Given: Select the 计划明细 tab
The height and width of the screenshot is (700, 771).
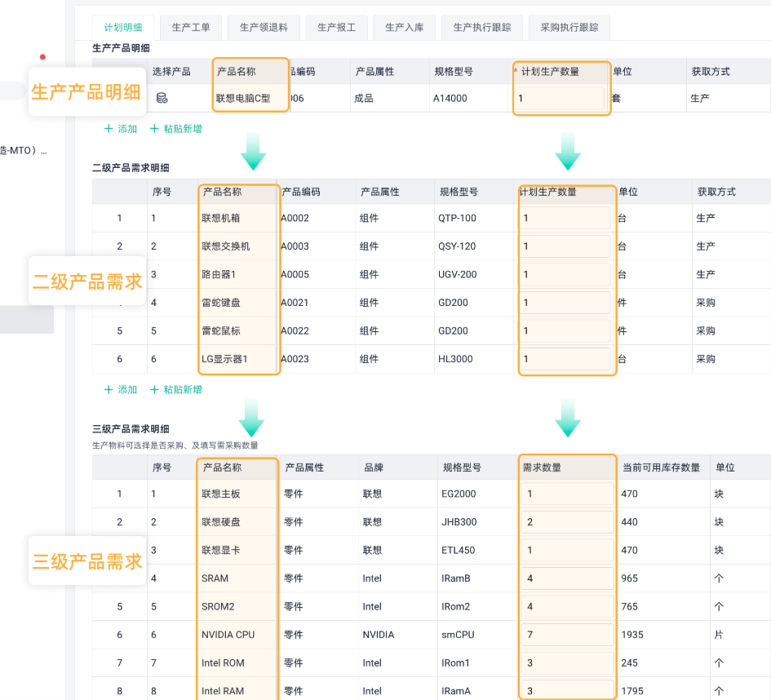Looking at the screenshot, I should tap(122, 27).
